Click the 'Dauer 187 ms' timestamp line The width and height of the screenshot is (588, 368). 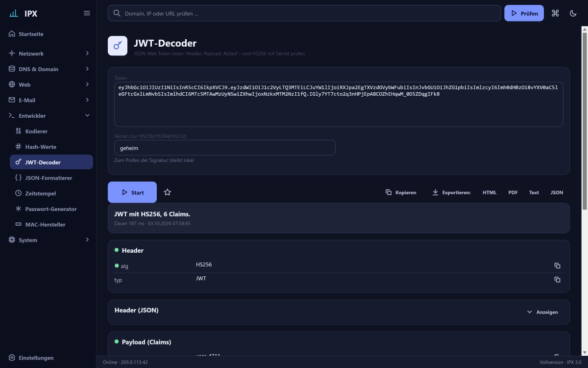coord(152,223)
